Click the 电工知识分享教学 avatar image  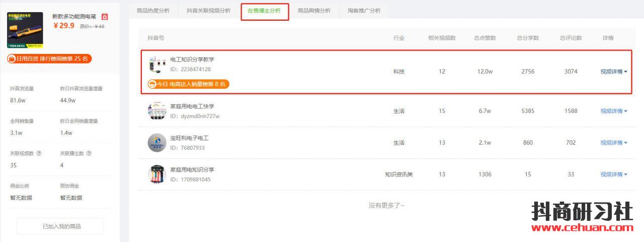pos(156,65)
